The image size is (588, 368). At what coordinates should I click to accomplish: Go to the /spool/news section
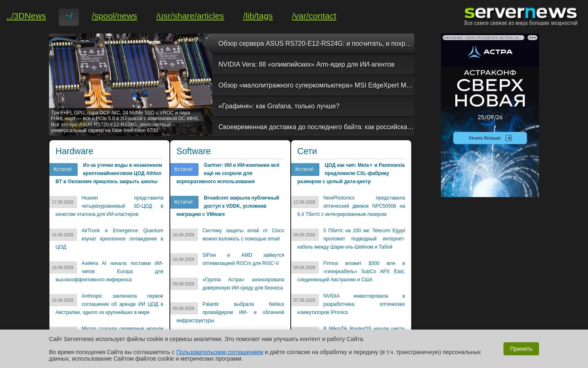pyautogui.click(x=114, y=16)
